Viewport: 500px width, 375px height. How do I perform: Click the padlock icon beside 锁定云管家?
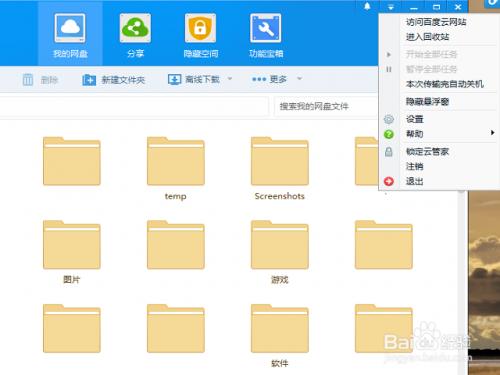pos(389,152)
